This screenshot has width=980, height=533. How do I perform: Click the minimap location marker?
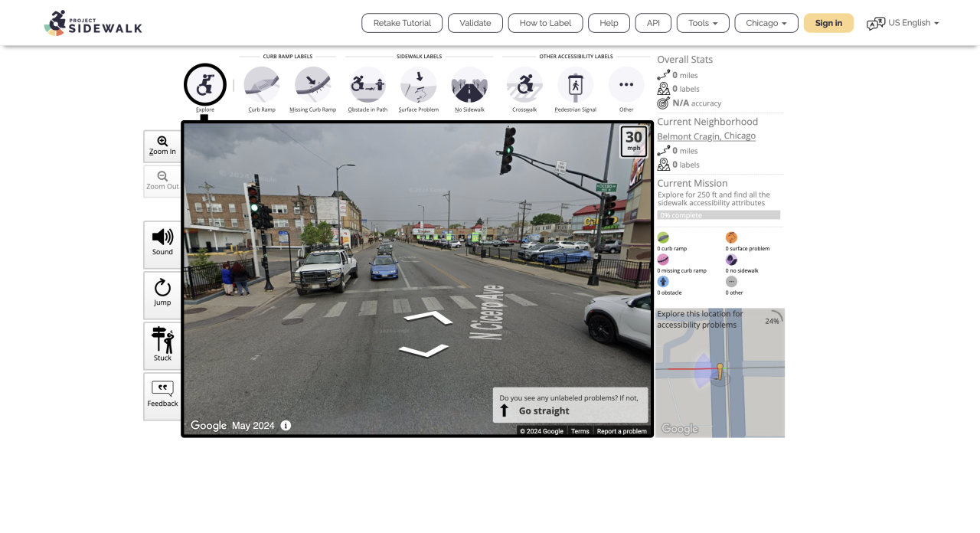[719, 372]
